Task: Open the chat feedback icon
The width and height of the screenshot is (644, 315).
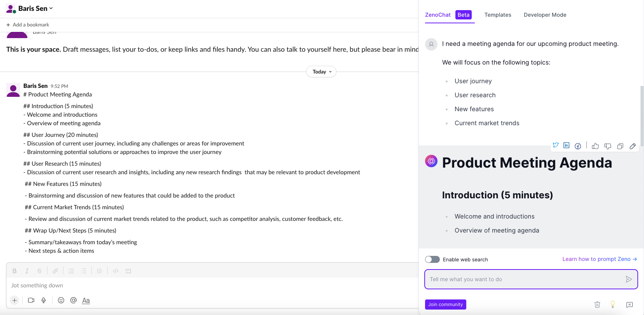Action: point(630,305)
